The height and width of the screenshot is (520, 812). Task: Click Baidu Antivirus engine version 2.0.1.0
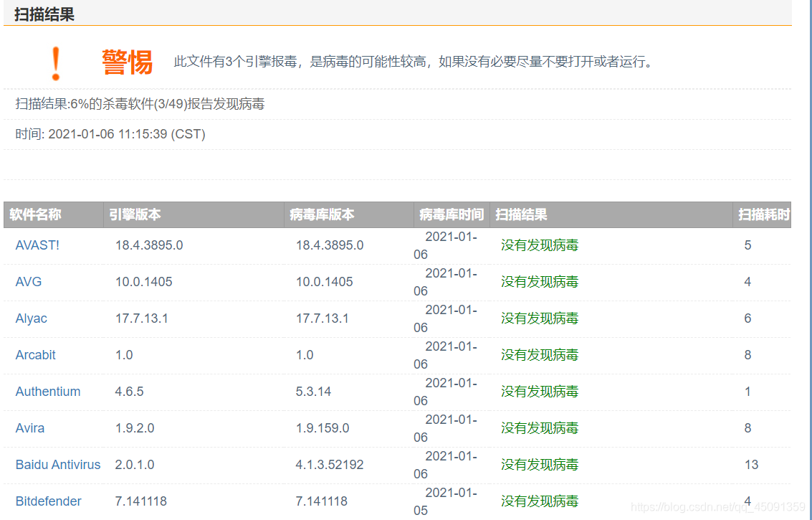[135, 465]
